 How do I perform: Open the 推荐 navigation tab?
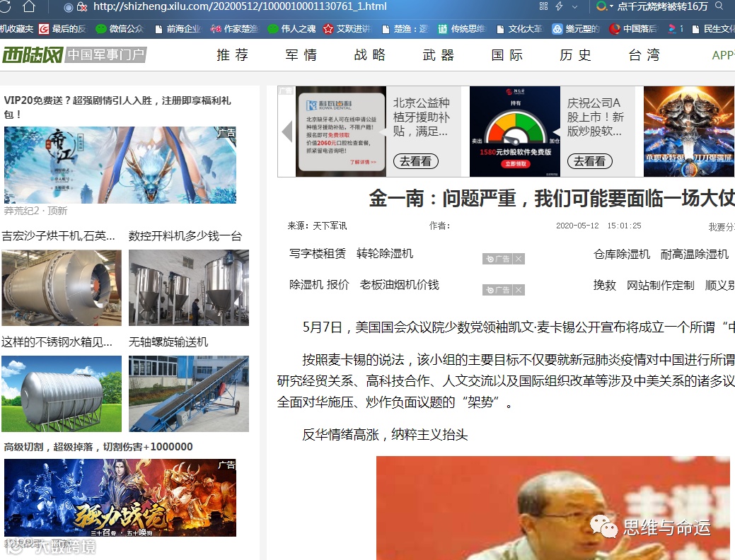coord(233,55)
